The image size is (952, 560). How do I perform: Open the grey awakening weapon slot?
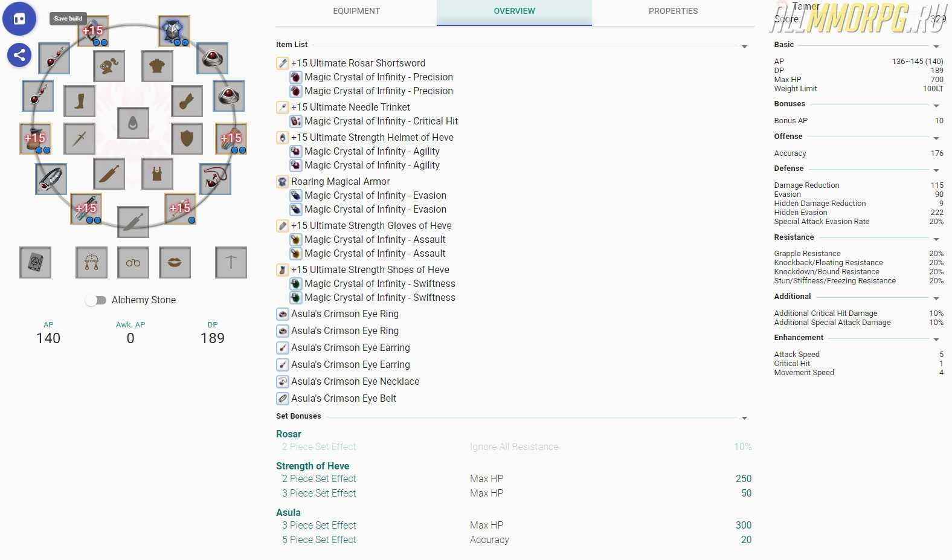pos(133,222)
